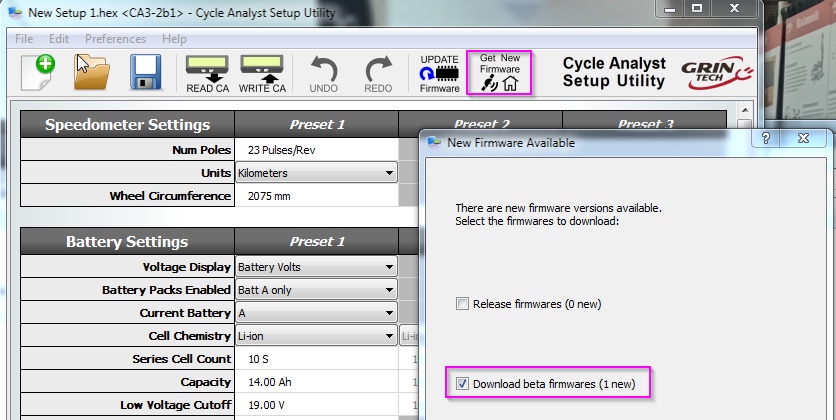
Task: Open the Preferences menu
Action: click(115, 39)
